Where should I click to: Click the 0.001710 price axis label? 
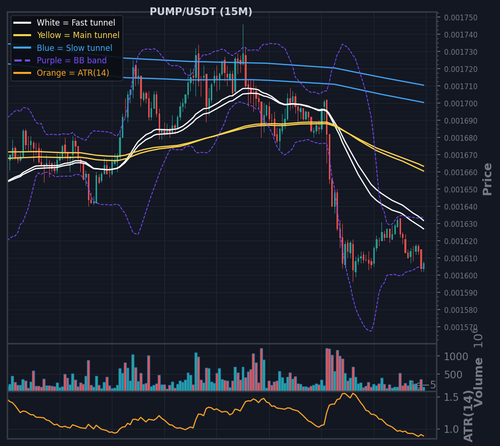point(461,86)
